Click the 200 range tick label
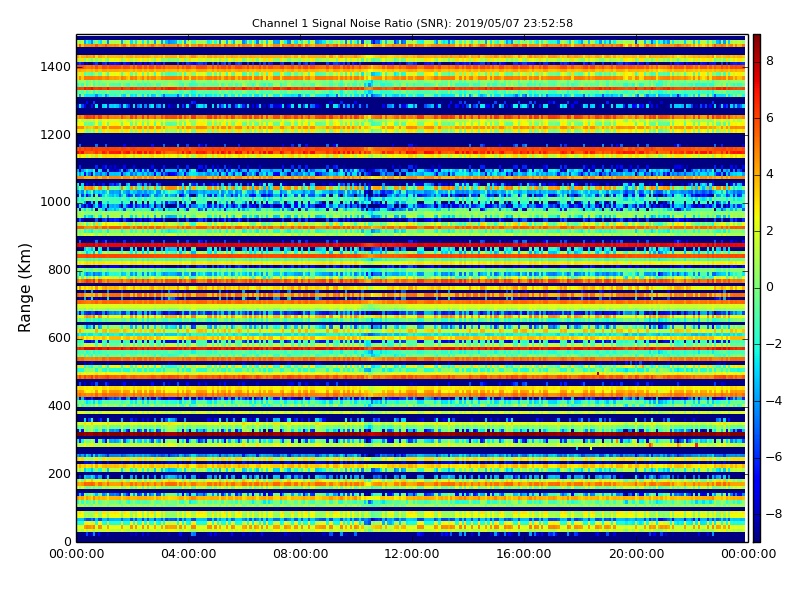Viewport: 800px width, 600px height. pos(60,473)
